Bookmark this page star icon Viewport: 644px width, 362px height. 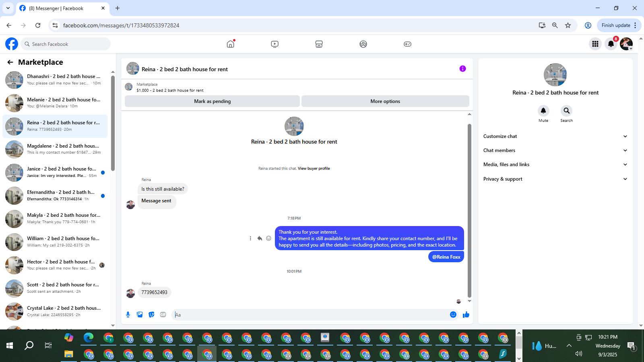tap(568, 25)
